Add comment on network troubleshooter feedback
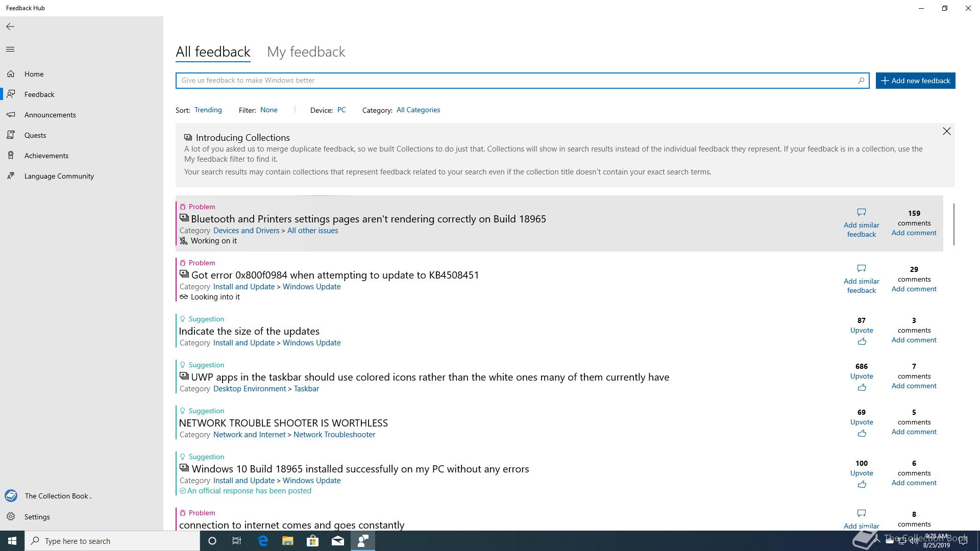 point(914,432)
